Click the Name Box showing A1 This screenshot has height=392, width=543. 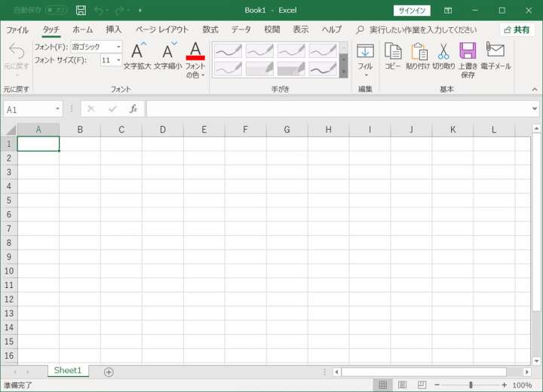(x=29, y=109)
